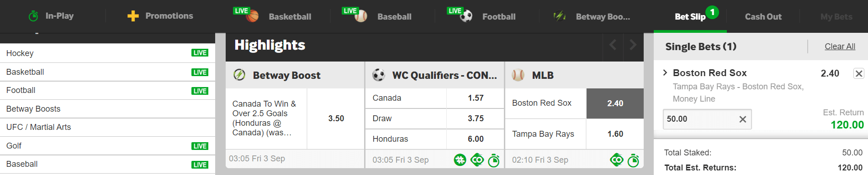This screenshot has width=868, height=175.
Task: Open live Football soccer ball icon
Action: tap(466, 16)
